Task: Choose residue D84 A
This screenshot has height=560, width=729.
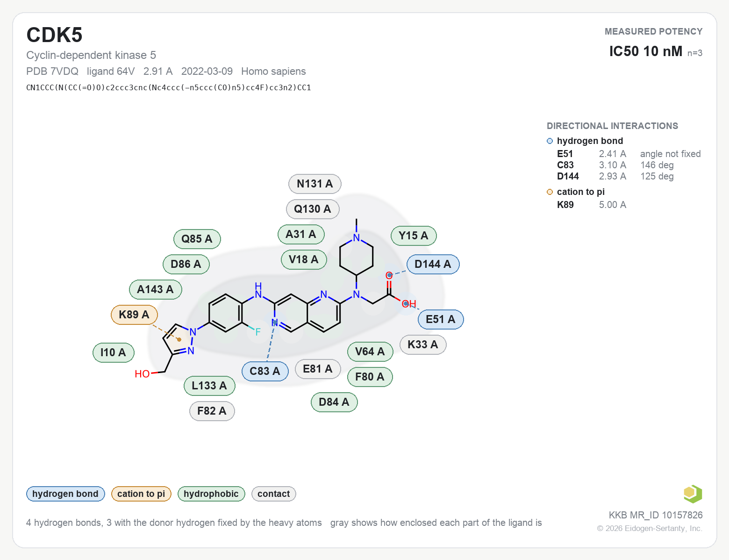Action: (334, 402)
